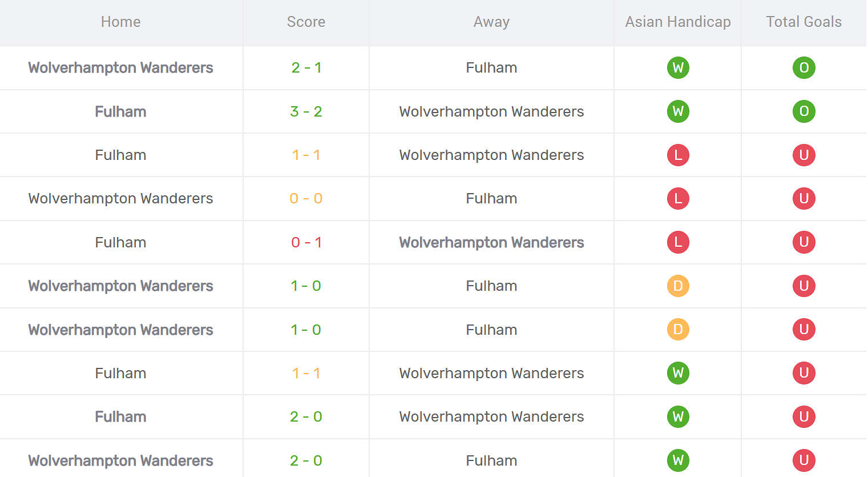The height and width of the screenshot is (477, 868).
Task: Select the Asian Handicap column header
Action: (678, 22)
